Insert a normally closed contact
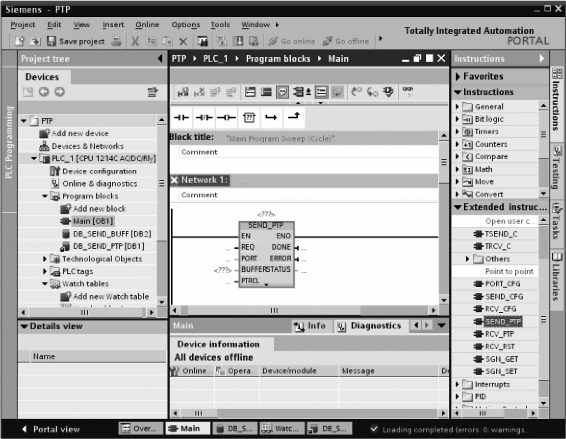Viewport: 566px width, 439px height. (204, 117)
